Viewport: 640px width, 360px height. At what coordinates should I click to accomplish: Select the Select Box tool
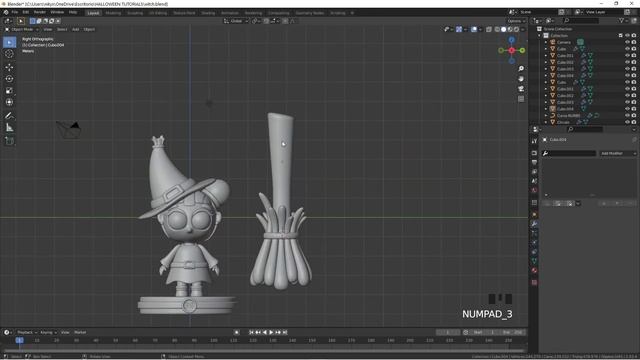point(9,42)
